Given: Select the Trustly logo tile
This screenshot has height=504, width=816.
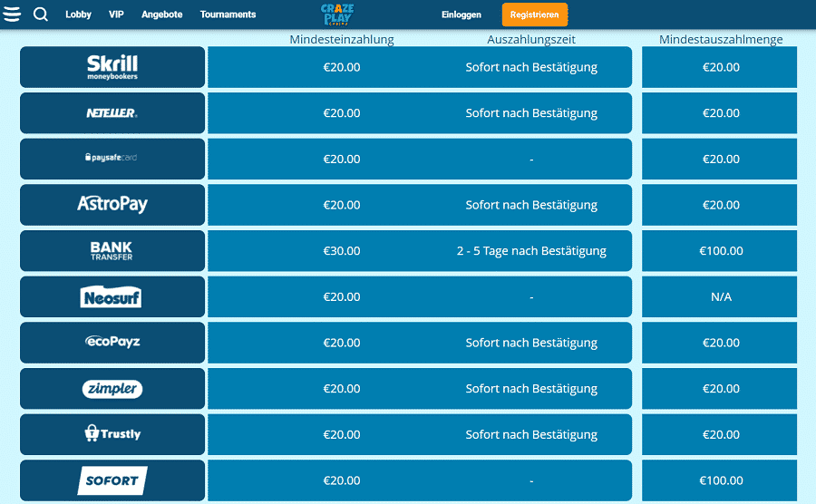Looking at the screenshot, I should [x=112, y=434].
